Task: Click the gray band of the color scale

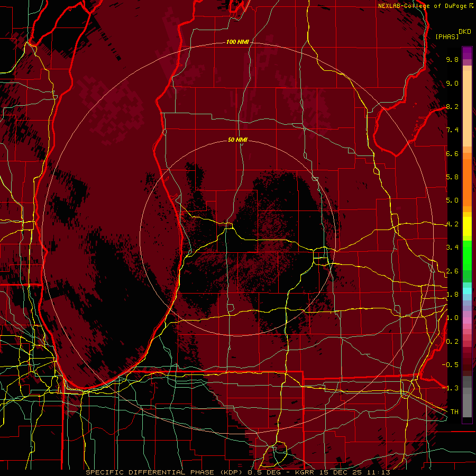Action: coord(467,397)
